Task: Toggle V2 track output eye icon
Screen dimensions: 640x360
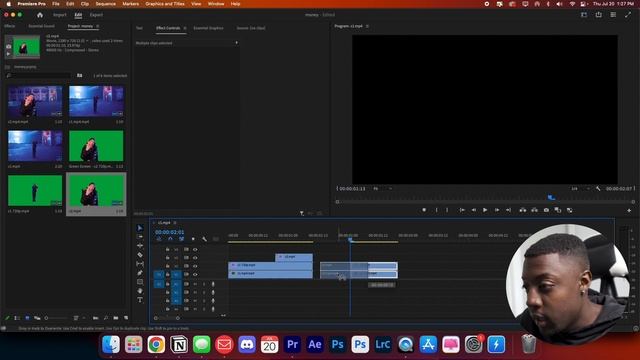Action: [x=195, y=266]
